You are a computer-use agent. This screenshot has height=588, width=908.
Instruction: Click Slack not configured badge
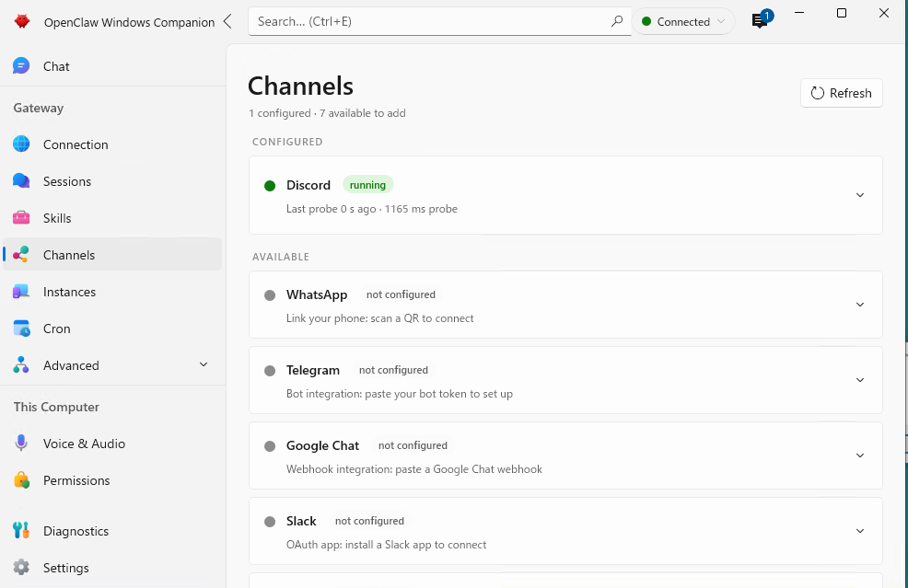click(x=369, y=521)
